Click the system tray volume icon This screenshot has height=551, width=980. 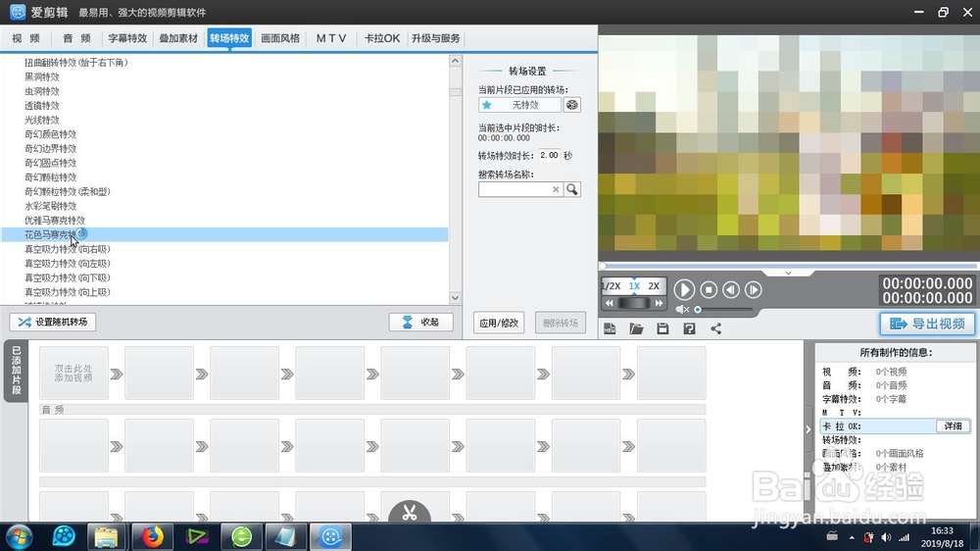click(x=886, y=537)
